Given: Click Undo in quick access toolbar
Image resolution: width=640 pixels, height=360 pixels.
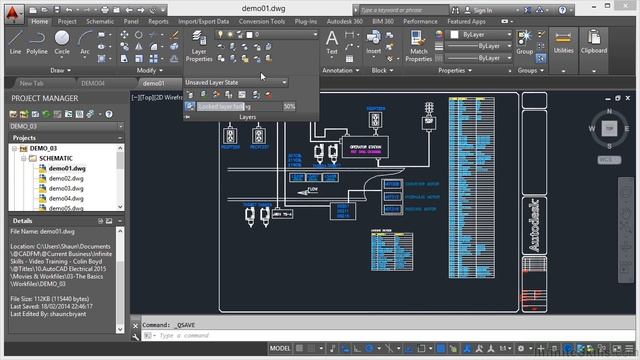Looking at the screenshot, I should [69, 10].
